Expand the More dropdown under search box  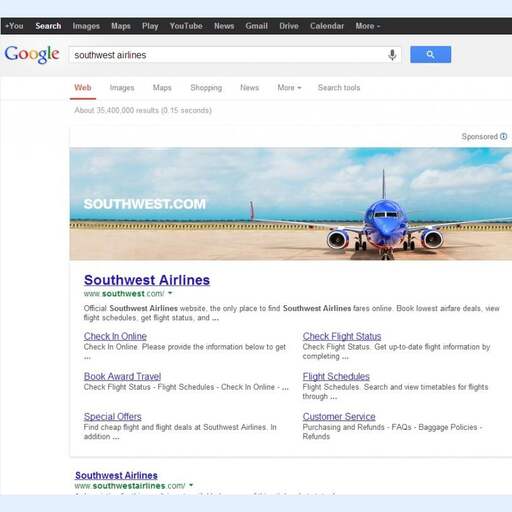coord(289,88)
